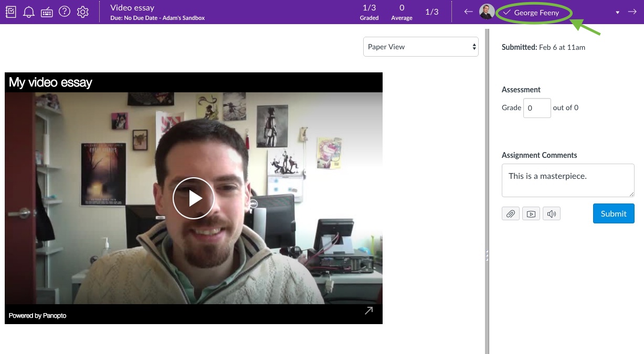
Task: Click the 'out of 0' text
Action: tap(566, 108)
